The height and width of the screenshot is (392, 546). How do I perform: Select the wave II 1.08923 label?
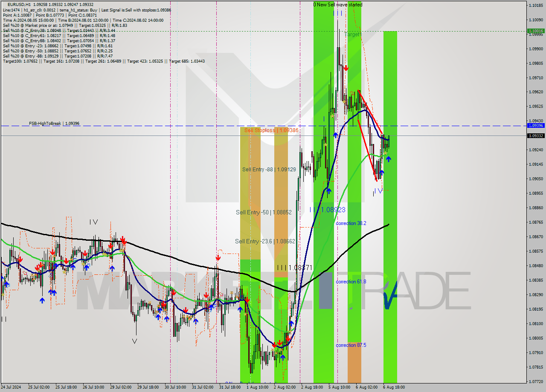328,210
